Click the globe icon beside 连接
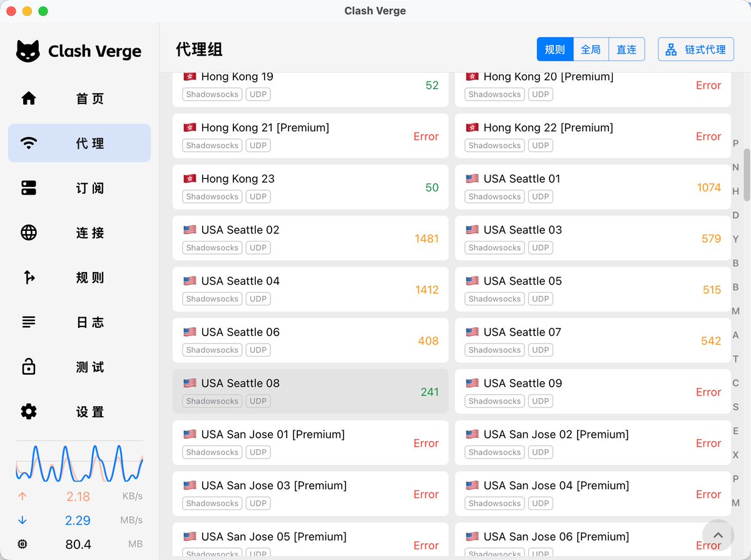 pyautogui.click(x=29, y=233)
